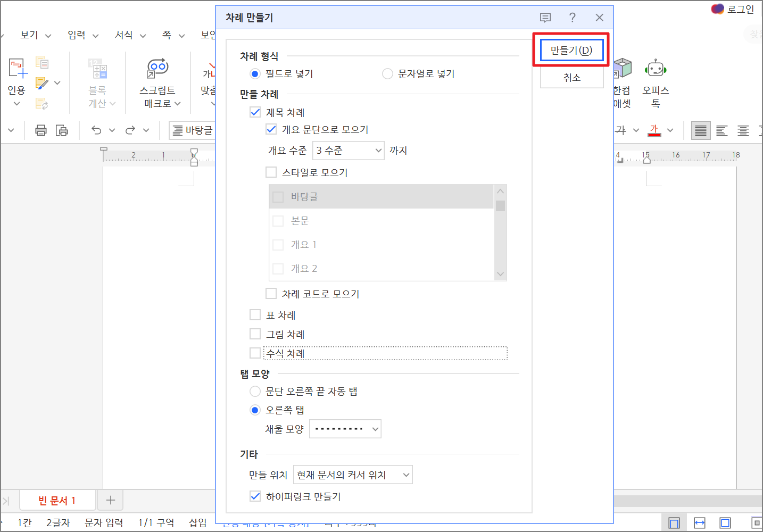Screen dimensions: 763x532
Task: Click the 만들기(D) button
Action: 571,51
